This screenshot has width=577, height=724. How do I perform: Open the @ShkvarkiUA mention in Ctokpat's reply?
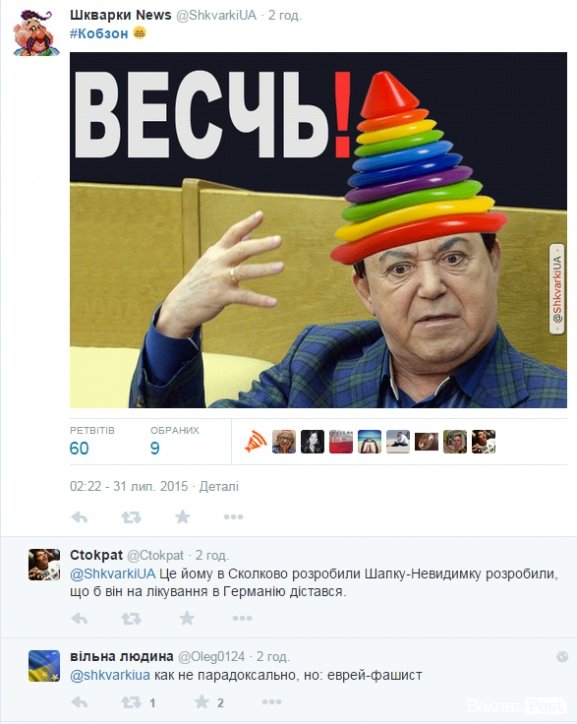point(113,573)
